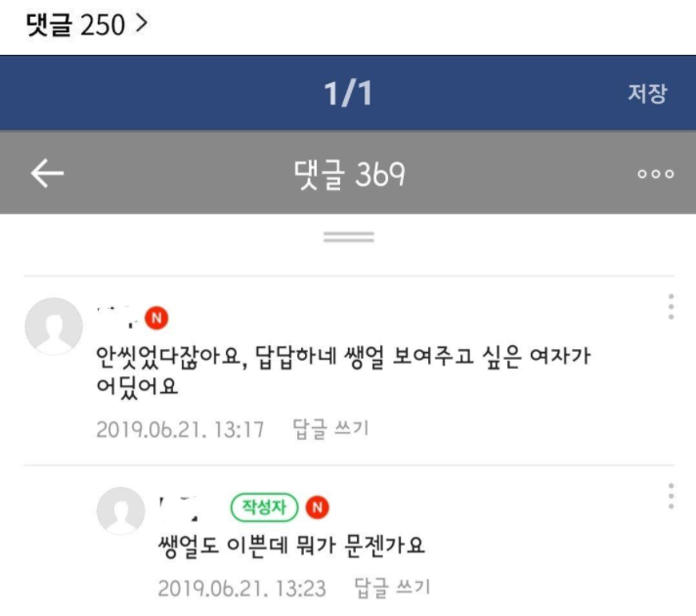Open vertical dots menu on first comment

pos(671,306)
